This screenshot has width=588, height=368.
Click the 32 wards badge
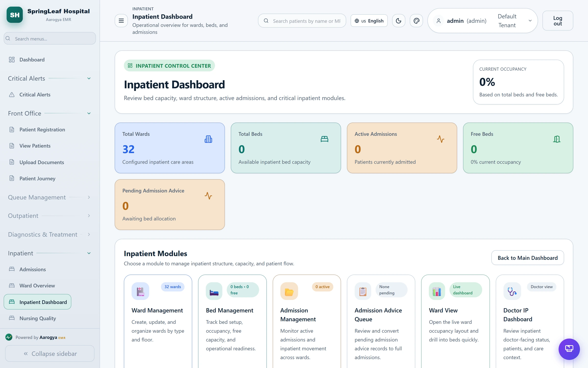pos(172,287)
